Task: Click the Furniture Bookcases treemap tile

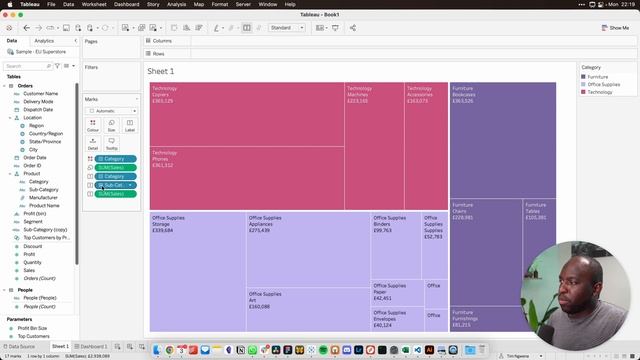Action: [x=503, y=140]
